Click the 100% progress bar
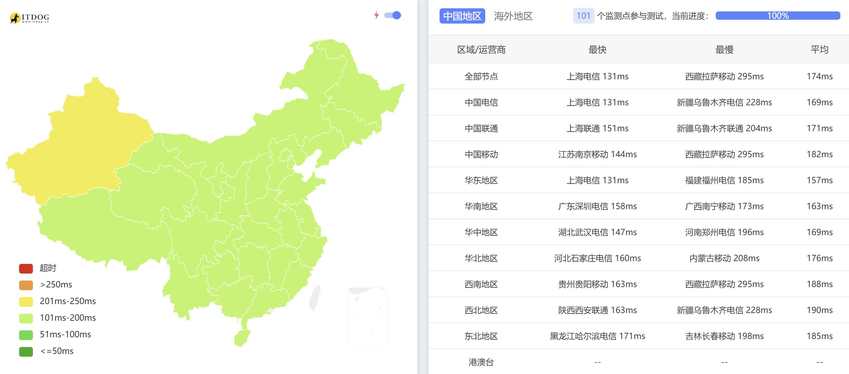849x374 pixels. (778, 16)
